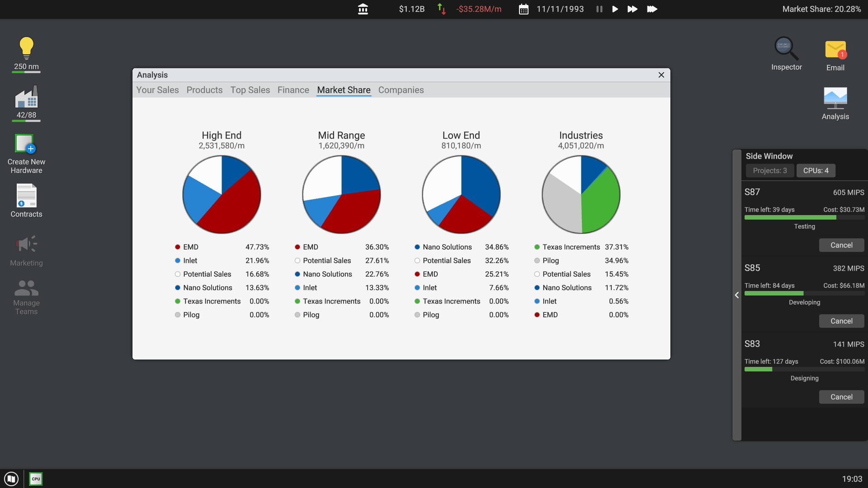The image size is (868, 488).
Task: Open the Contracts icon
Action: (26, 196)
